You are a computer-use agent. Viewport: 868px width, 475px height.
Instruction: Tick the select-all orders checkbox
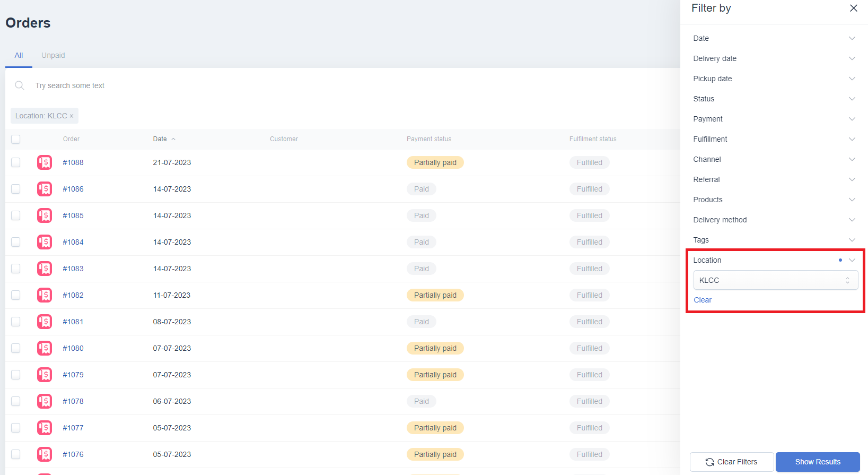coord(16,139)
